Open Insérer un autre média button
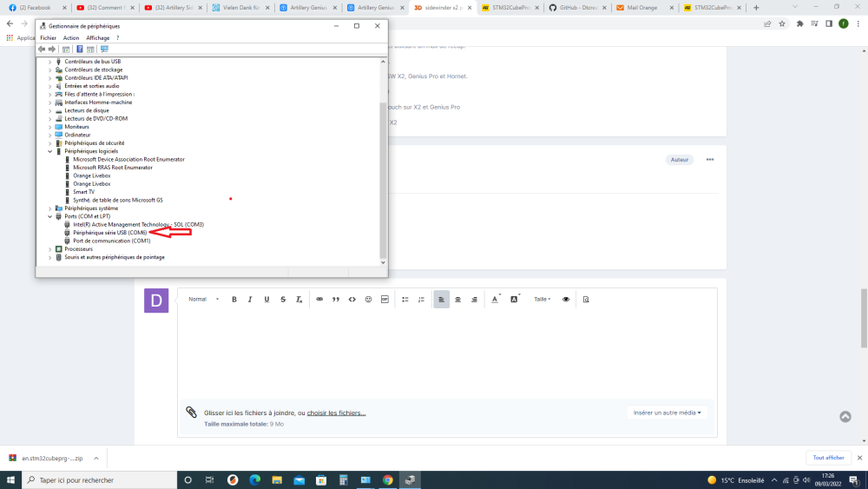Viewport: 868px width, 489px height. tap(667, 413)
